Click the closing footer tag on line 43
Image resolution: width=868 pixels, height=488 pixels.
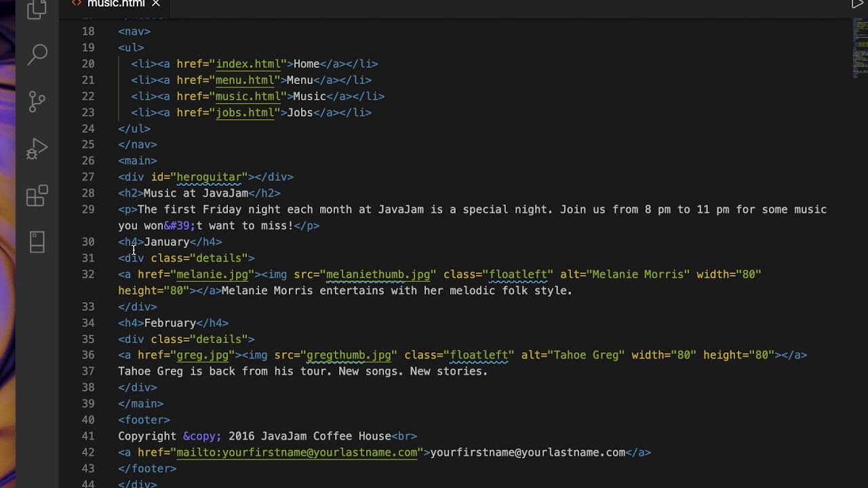click(x=147, y=469)
